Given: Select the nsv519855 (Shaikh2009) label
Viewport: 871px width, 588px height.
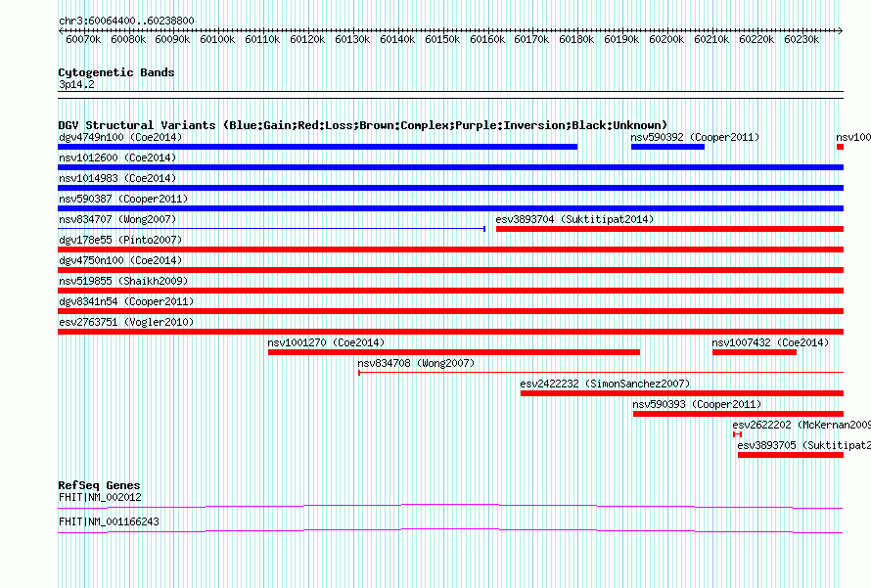Looking at the screenshot, I should click(123, 281).
